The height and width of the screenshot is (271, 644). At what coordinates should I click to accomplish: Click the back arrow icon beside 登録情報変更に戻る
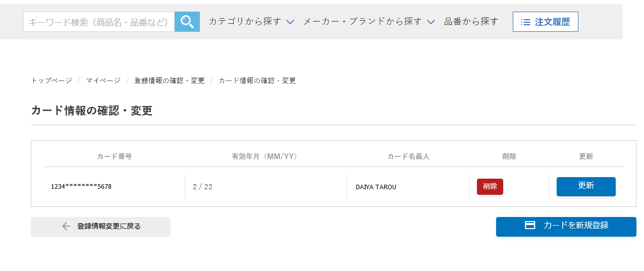coord(66,226)
